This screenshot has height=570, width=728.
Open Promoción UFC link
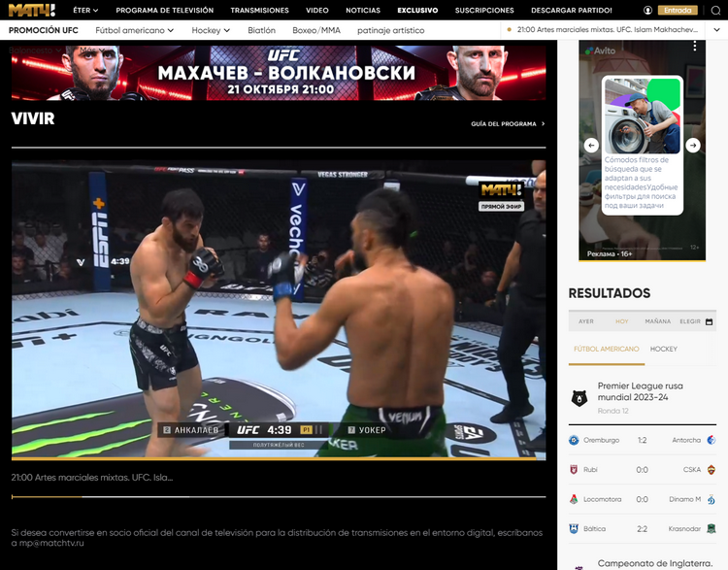point(43,30)
